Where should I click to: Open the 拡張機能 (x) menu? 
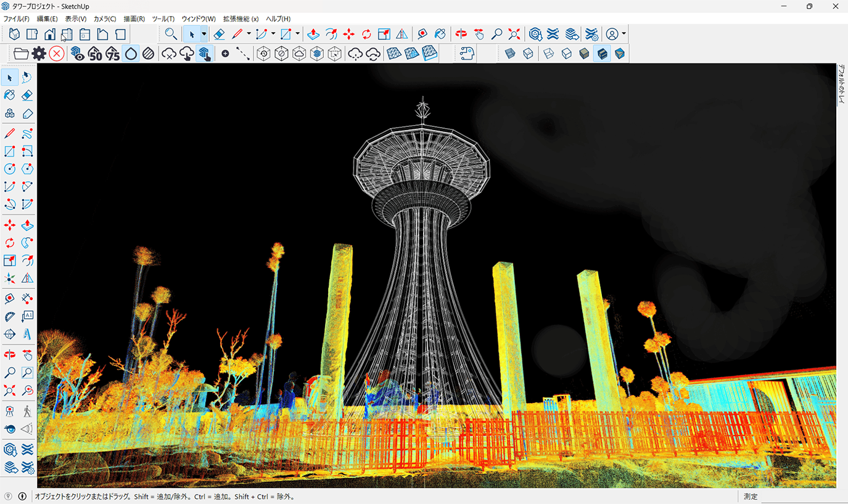pos(241,19)
